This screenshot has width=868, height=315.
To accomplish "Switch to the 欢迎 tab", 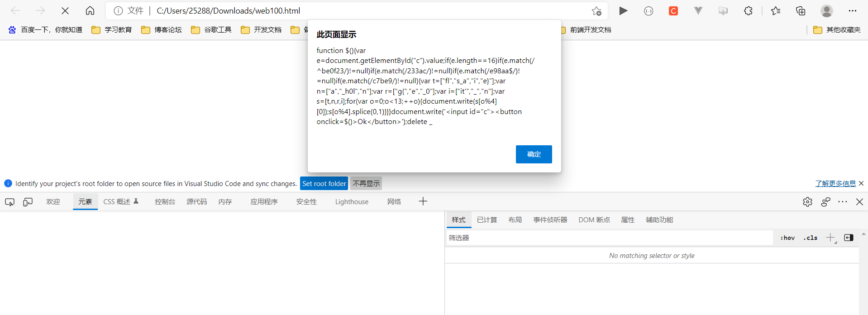I will pos(53,202).
